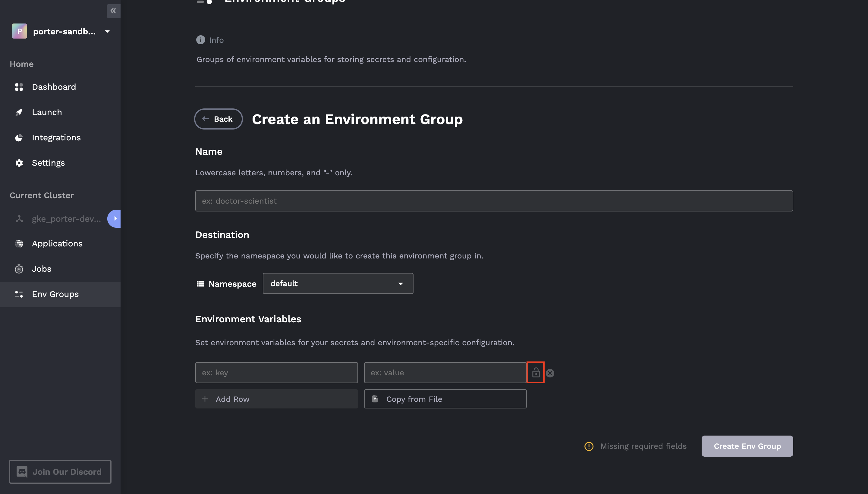The height and width of the screenshot is (494, 868).
Task: Open Integrations from sidebar
Action: (x=56, y=137)
